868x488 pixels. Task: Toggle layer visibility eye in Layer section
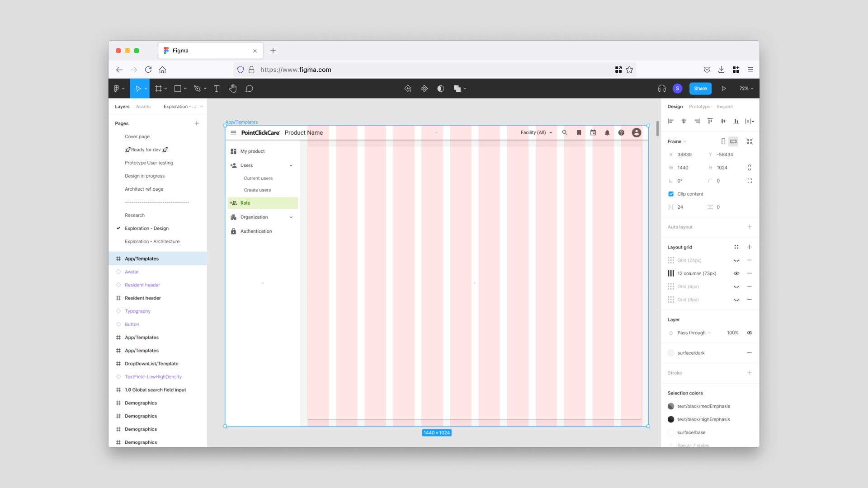click(x=750, y=333)
